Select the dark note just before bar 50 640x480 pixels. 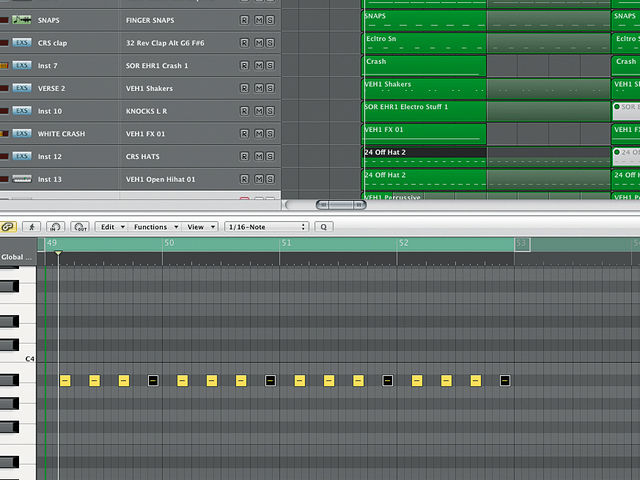153,381
